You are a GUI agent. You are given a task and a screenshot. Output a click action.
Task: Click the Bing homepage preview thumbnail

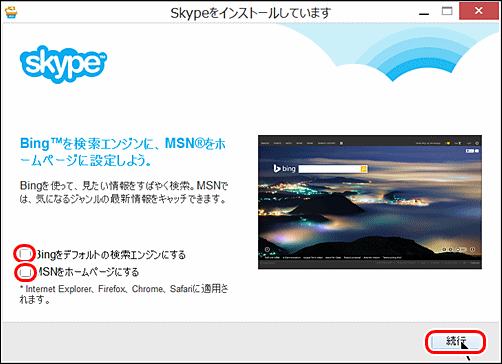(370, 202)
